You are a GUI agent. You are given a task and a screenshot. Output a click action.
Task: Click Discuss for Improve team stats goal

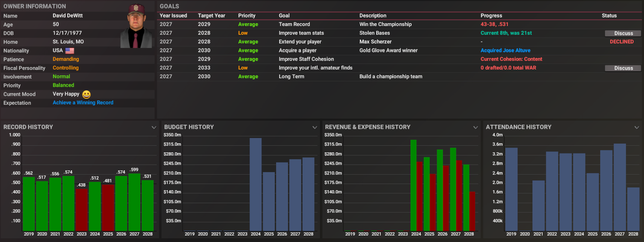(623, 33)
